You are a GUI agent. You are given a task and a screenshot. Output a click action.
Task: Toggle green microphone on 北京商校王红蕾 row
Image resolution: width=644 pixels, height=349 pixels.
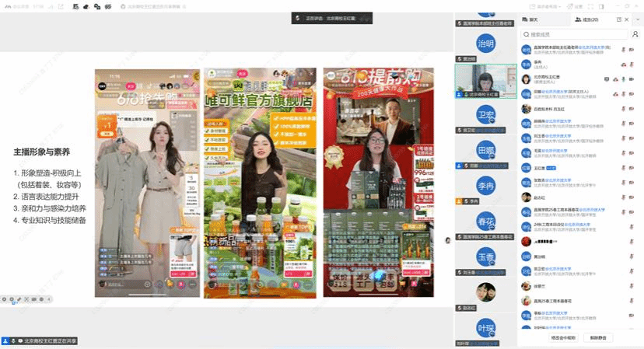pyautogui.click(x=624, y=79)
